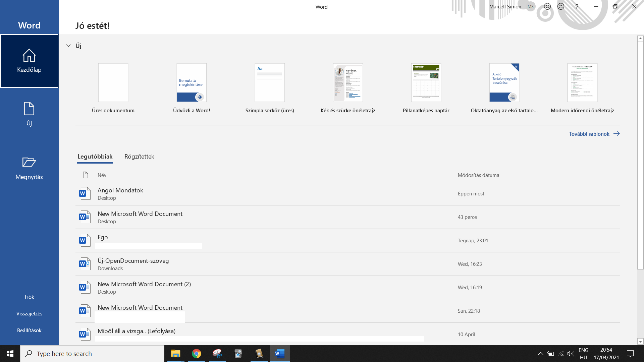Open Pillanatképes naptár calendar template
The image size is (644, 362).
(x=426, y=88)
